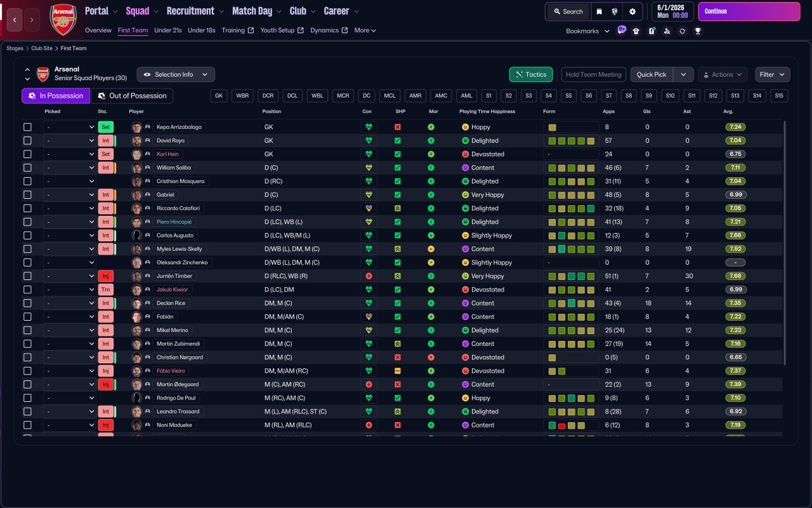Open the Picked dropdown for Karl Hein
Screen dimensions: 812x508
click(69, 154)
